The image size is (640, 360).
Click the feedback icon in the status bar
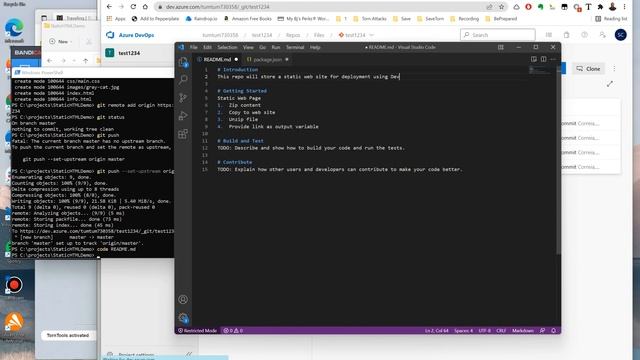coord(542,331)
